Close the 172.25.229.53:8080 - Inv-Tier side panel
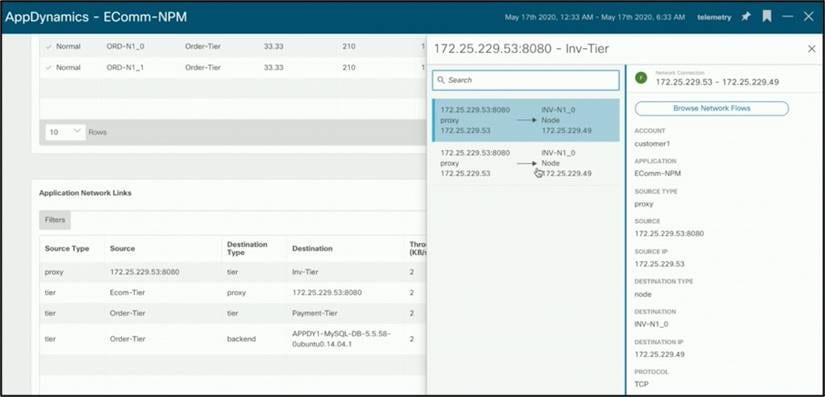The image size is (825, 397). (x=811, y=49)
